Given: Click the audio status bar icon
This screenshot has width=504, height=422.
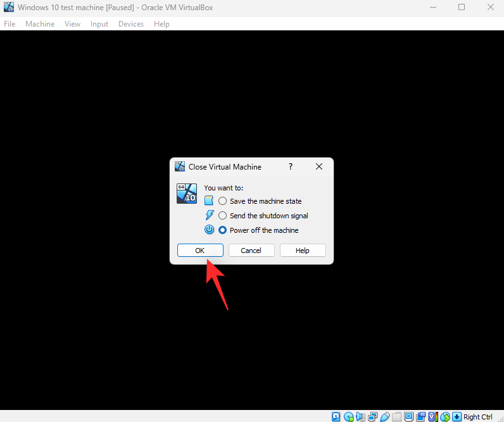Looking at the screenshot, I should pos(361,416).
